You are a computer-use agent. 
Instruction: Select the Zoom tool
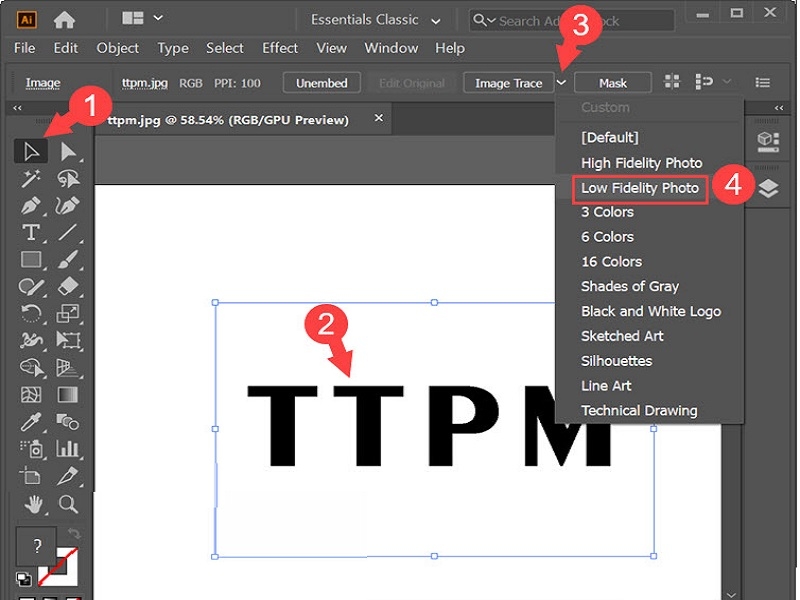pyautogui.click(x=68, y=505)
